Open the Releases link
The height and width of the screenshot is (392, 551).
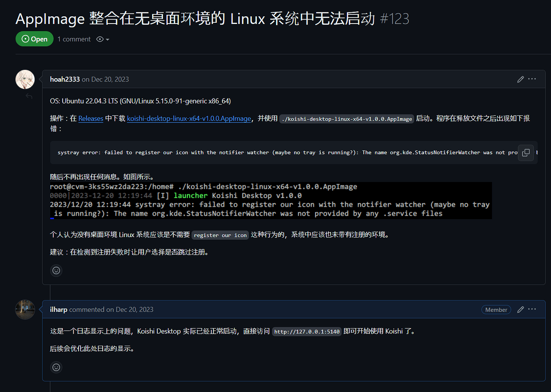[x=91, y=119]
